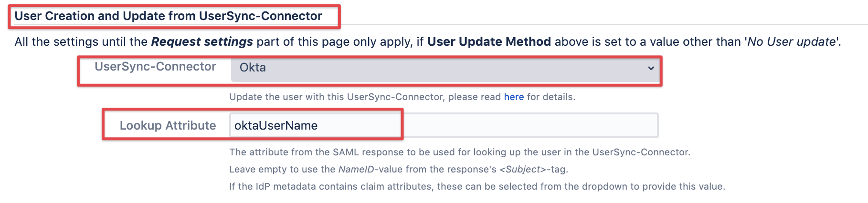Click the SAML response attribute help text
This screenshot has width=868, height=203.
[x=459, y=152]
